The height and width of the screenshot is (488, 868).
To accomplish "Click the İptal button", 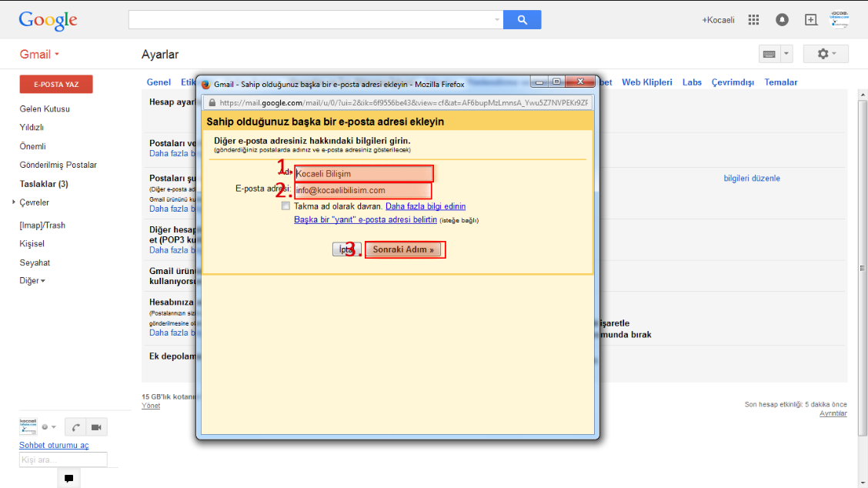I will point(346,250).
